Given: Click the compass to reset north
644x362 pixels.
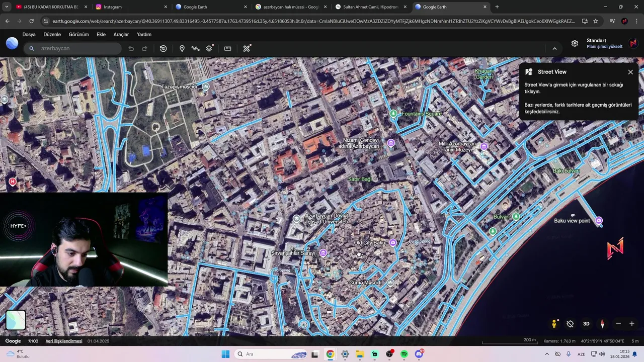Looking at the screenshot, I should pyautogui.click(x=602, y=324).
